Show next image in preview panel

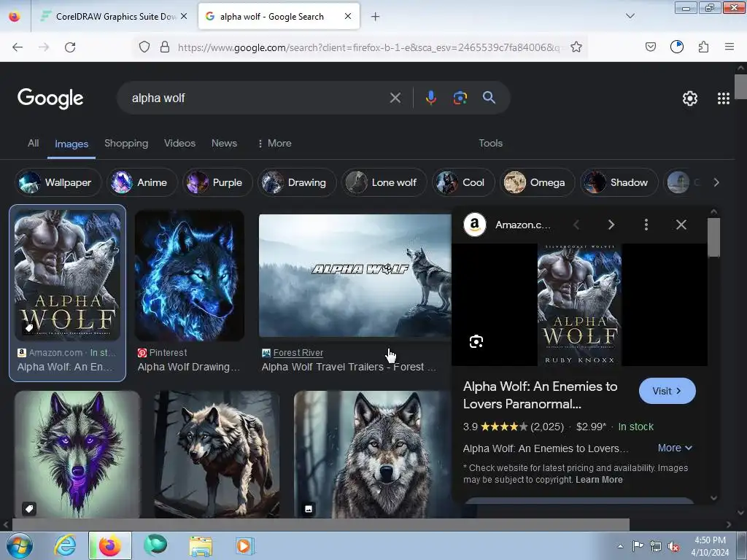[611, 225]
